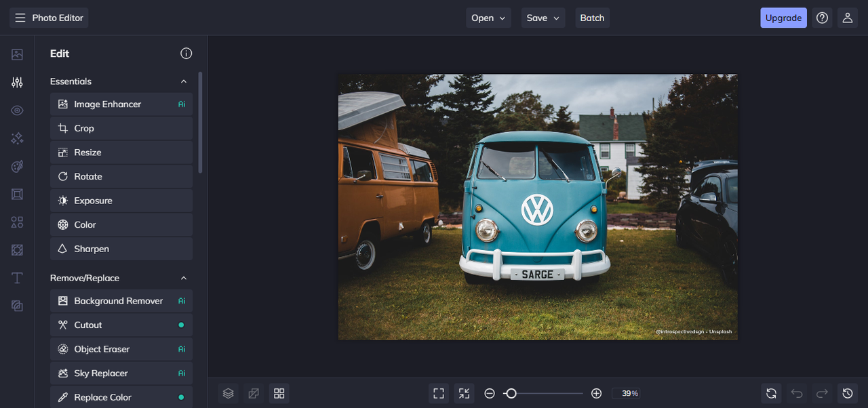Viewport: 868px width, 408px height.
Task: Click the Upgrade button
Action: (x=783, y=18)
